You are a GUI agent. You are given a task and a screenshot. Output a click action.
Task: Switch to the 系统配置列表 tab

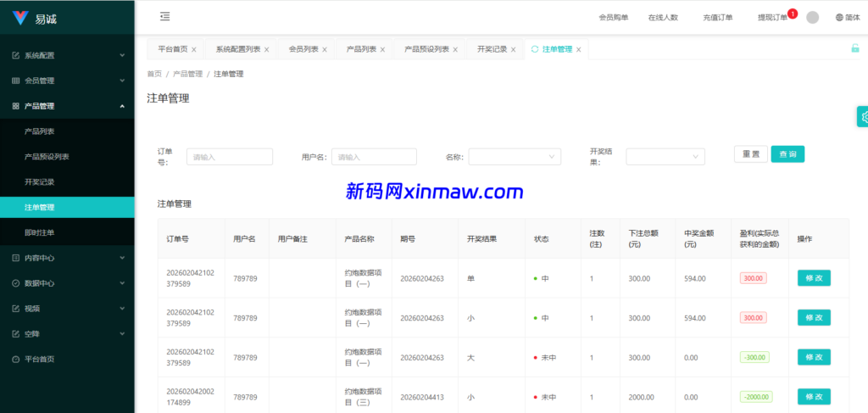click(238, 49)
